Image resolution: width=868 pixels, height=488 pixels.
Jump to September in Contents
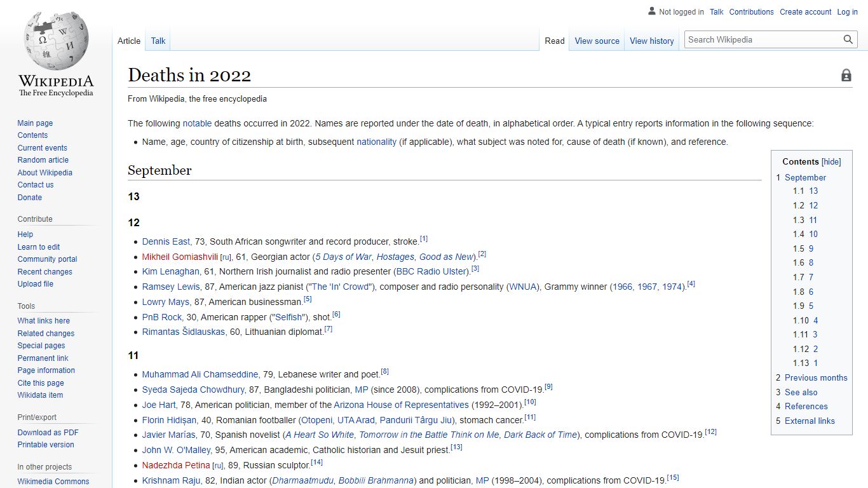point(805,178)
